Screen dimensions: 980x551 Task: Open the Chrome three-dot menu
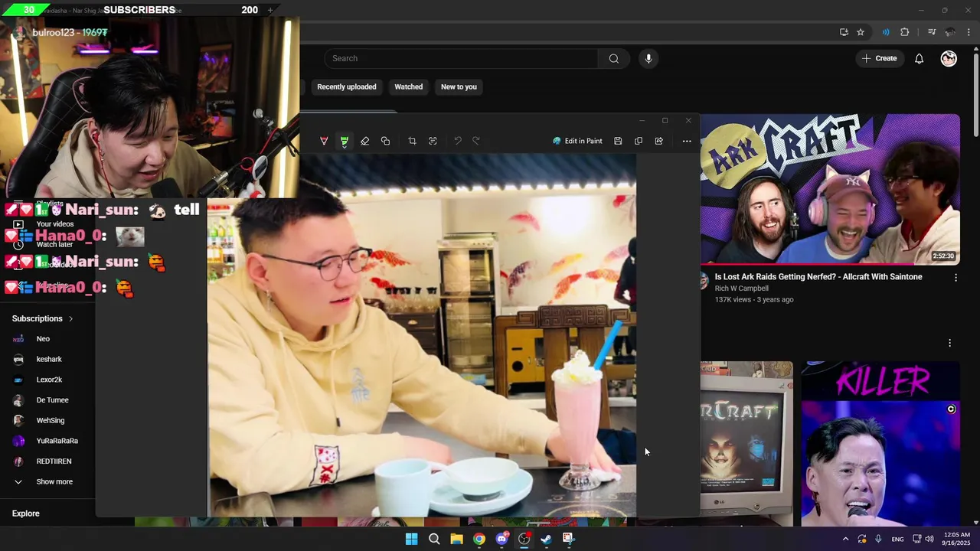(969, 32)
